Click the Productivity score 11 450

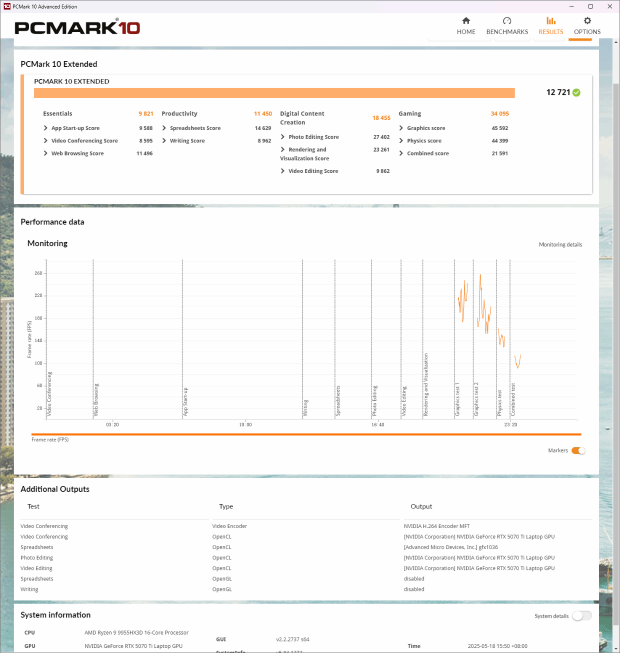[x=263, y=113]
